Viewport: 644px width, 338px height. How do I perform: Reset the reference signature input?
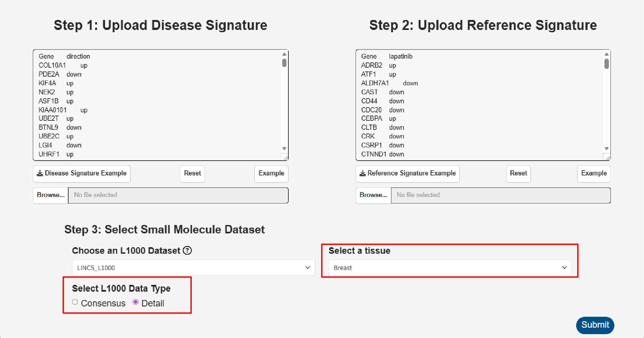point(518,174)
